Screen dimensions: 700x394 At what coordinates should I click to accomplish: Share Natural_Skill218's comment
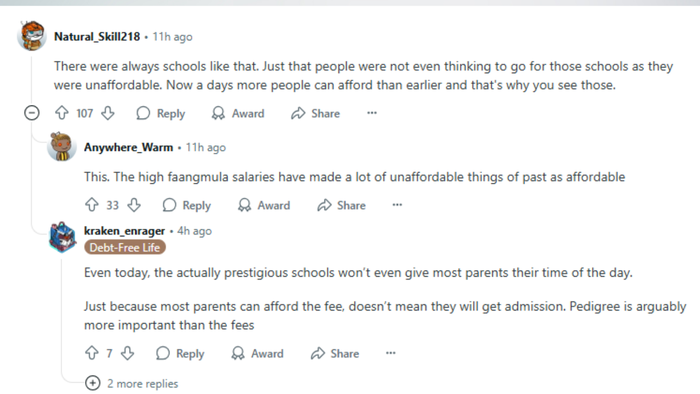click(315, 113)
